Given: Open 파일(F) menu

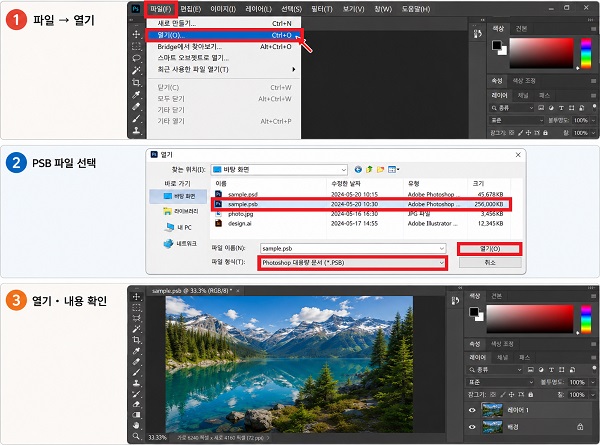Looking at the screenshot, I should pyautogui.click(x=161, y=9).
